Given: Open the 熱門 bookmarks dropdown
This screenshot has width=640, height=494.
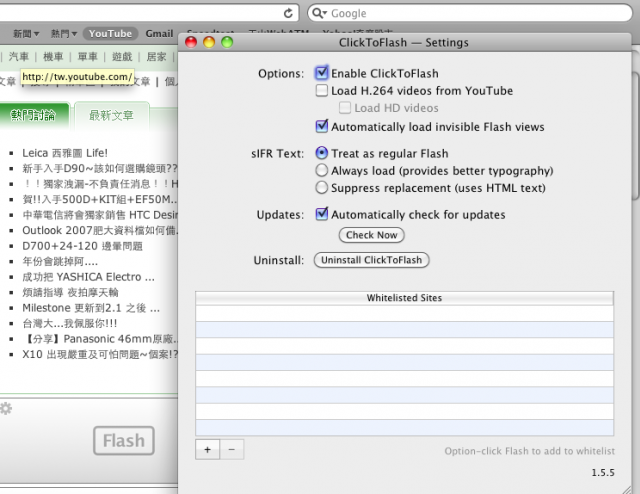Looking at the screenshot, I should click(64, 34).
